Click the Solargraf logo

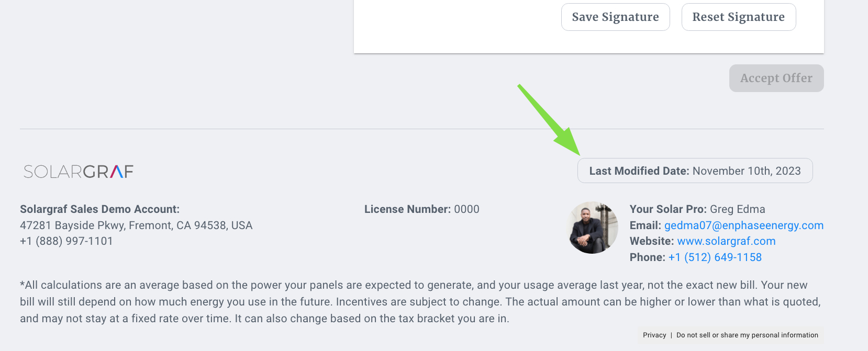79,172
